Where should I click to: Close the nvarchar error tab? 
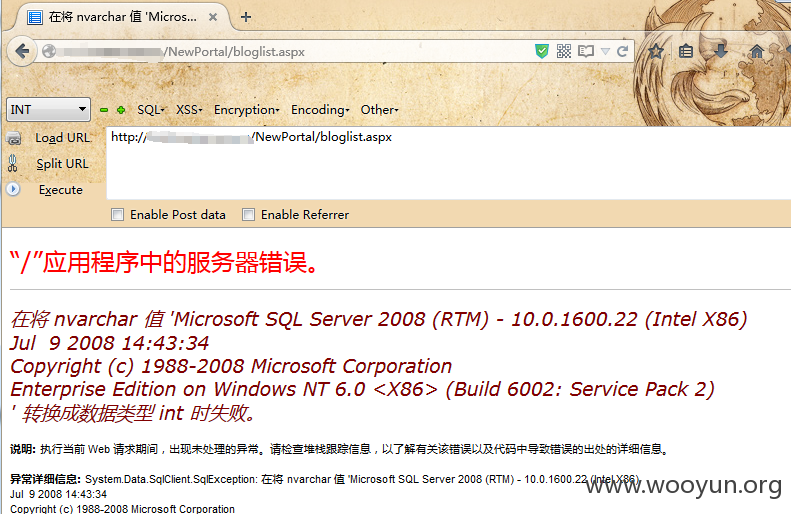[x=213, y=17]
